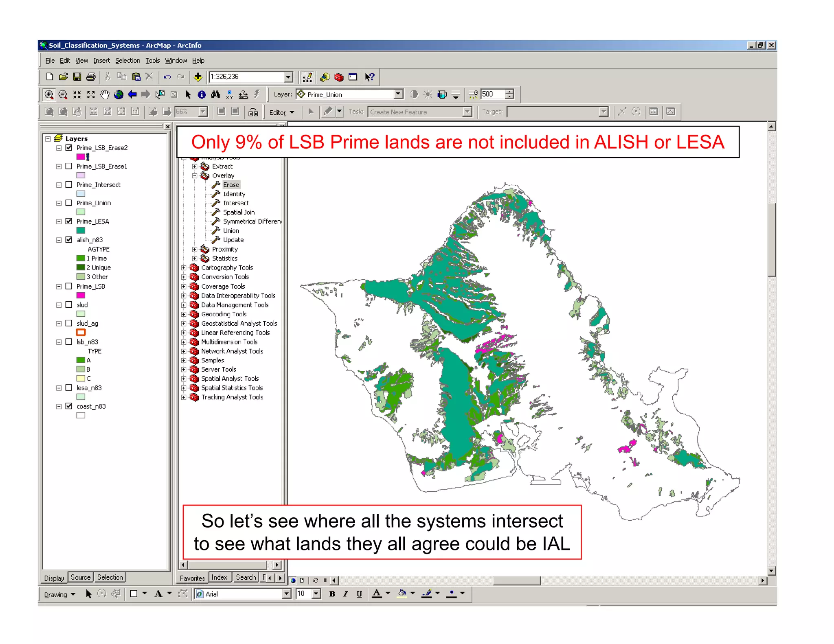The image size is (834, 644).
Task: Click the What's This help icon
Action: pos(370,77)
